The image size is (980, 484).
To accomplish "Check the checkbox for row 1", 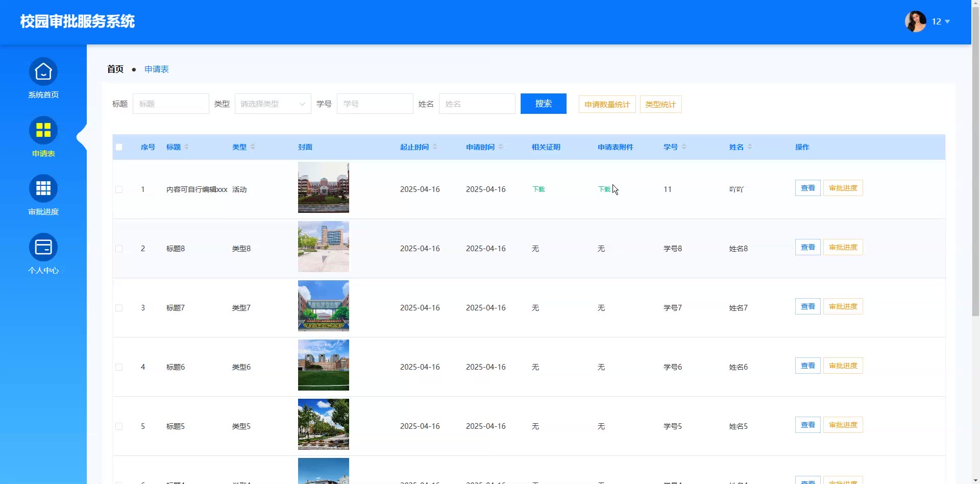I will click(x=119, y=189).
